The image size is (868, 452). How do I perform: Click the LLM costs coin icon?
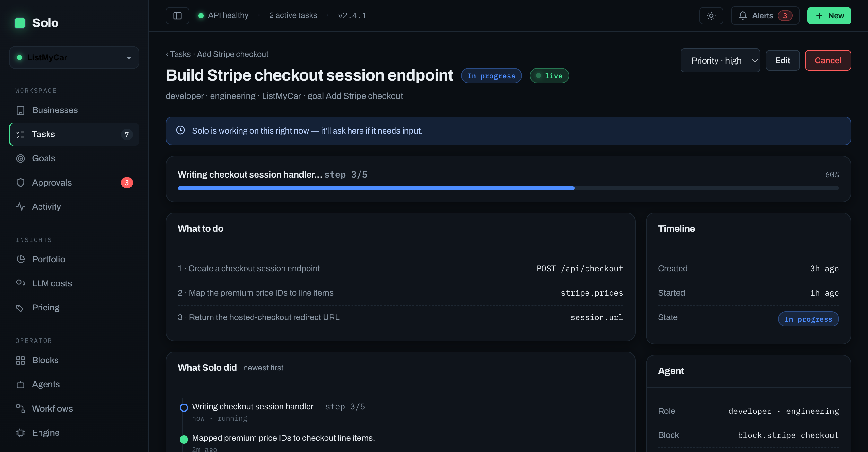pos(21,283)
